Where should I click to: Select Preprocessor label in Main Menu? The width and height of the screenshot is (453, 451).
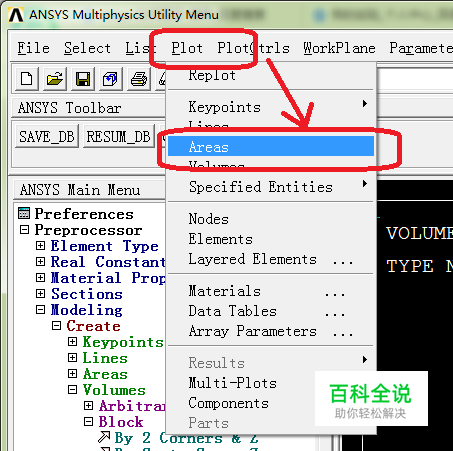88,230
